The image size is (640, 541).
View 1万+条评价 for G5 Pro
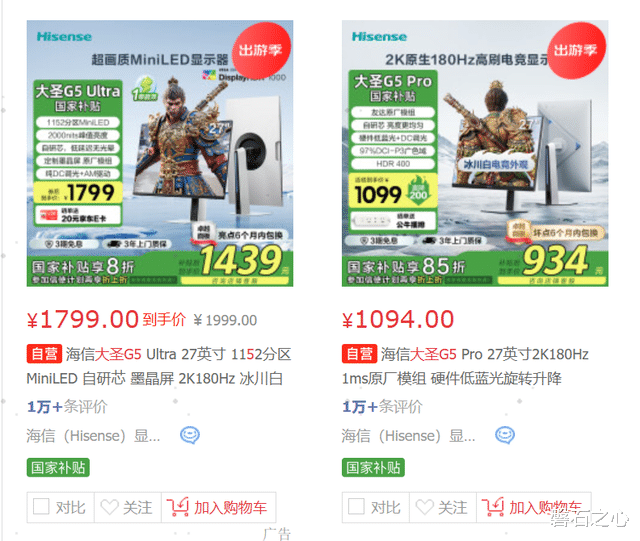pyautogui.click(x=382, y=407)
